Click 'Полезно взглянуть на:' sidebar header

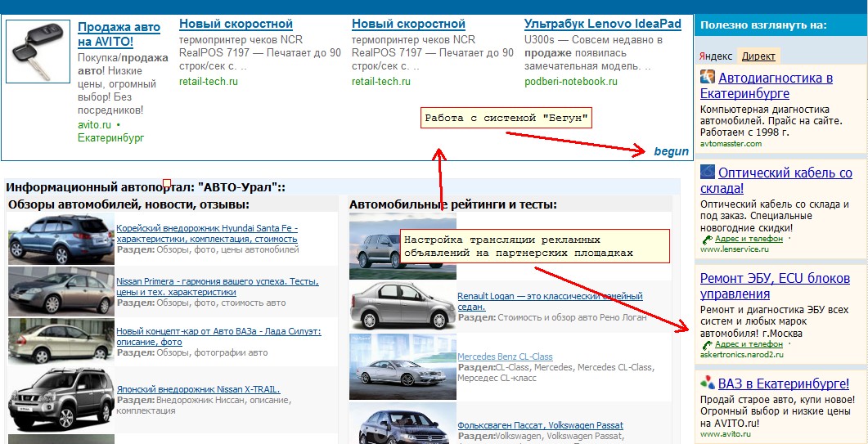[763, 25]
